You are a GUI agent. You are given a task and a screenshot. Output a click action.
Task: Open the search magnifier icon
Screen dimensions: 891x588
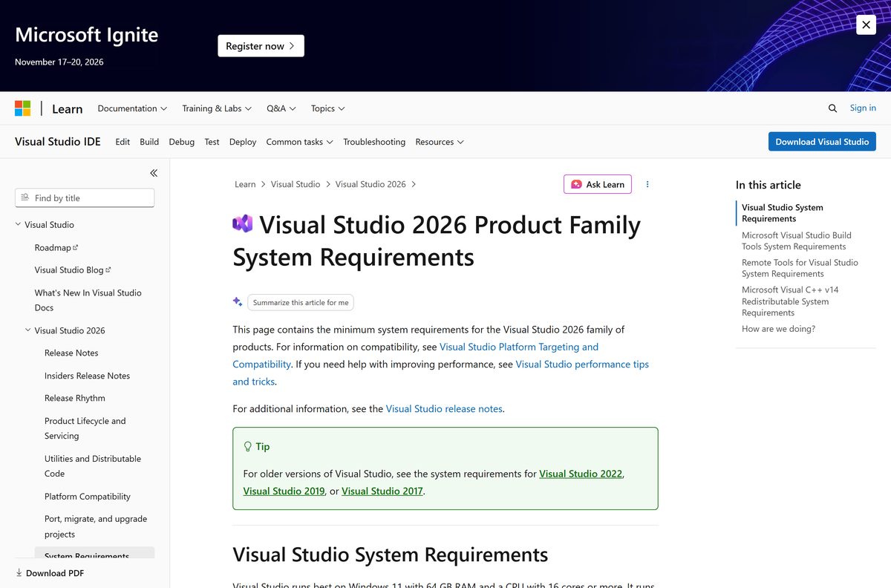[x=832, y=108]
